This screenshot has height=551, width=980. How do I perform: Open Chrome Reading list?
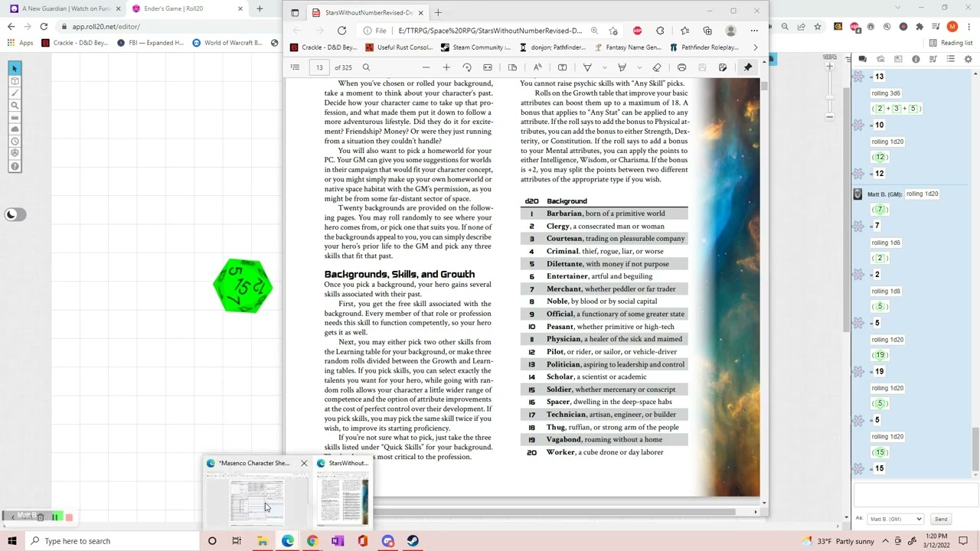951,43
